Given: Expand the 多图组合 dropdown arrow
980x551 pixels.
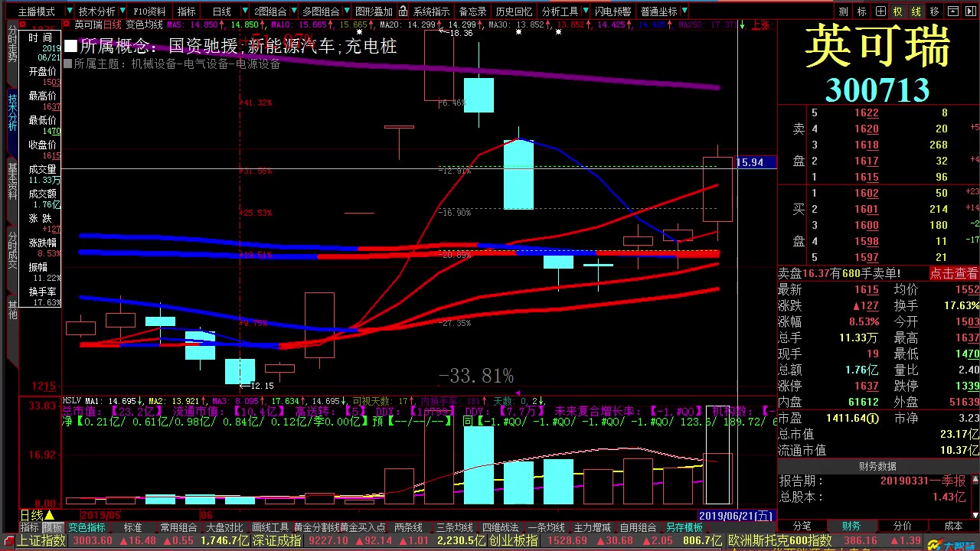Looking at the screenshot, I should 347,11.
